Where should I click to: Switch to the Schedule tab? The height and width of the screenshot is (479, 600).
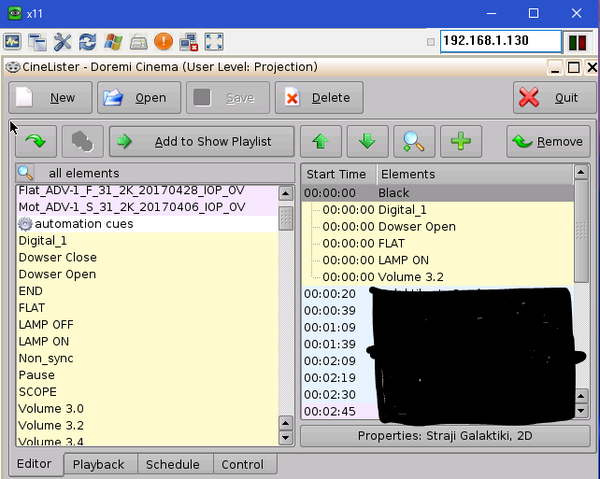coord(173,465)
